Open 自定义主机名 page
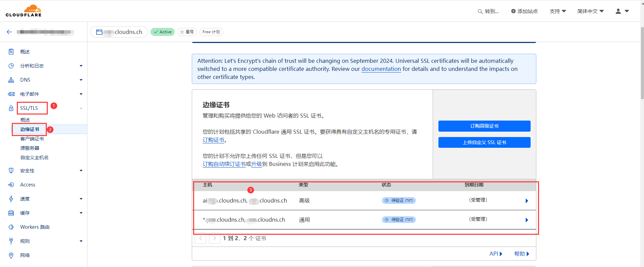644x267 pixels. pyautogui.click(x=34, y=158)
